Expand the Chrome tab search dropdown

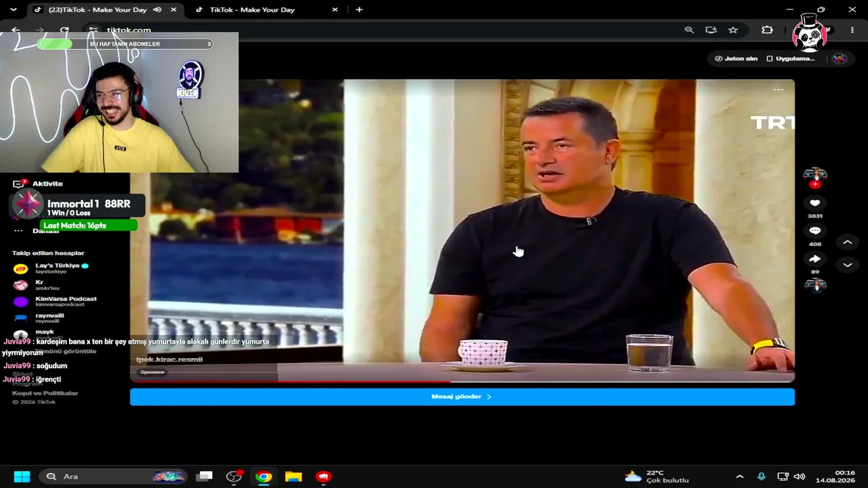point(13,9)
